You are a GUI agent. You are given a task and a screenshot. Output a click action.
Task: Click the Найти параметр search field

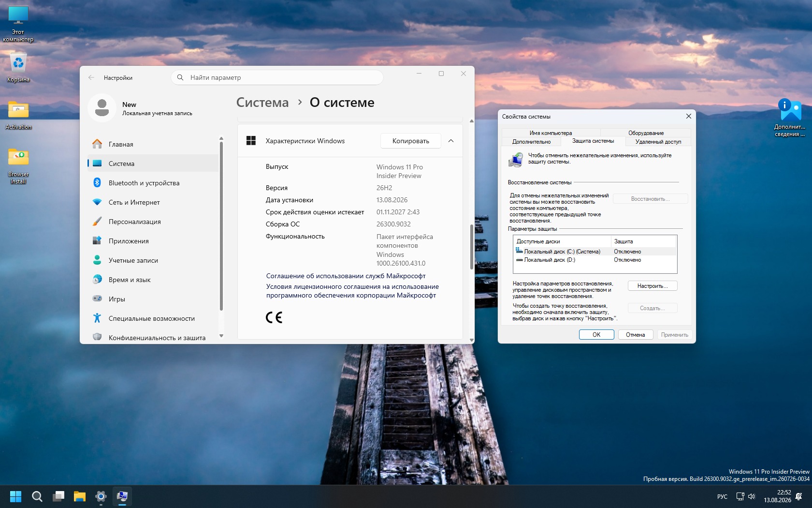(x=277, y=77)
